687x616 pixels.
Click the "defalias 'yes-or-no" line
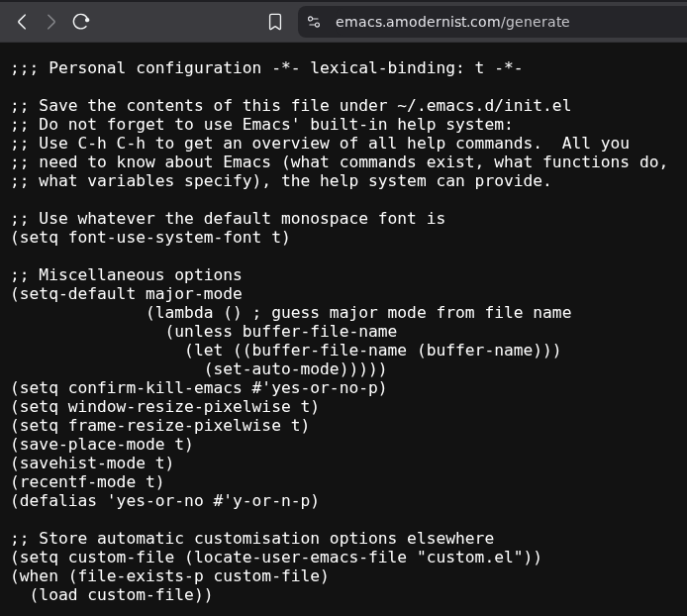click(x=164, y=501)
